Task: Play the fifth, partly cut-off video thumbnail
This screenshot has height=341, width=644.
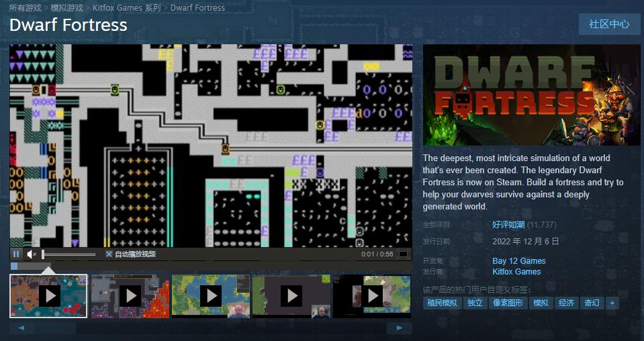Action: (x=372, y=296)
